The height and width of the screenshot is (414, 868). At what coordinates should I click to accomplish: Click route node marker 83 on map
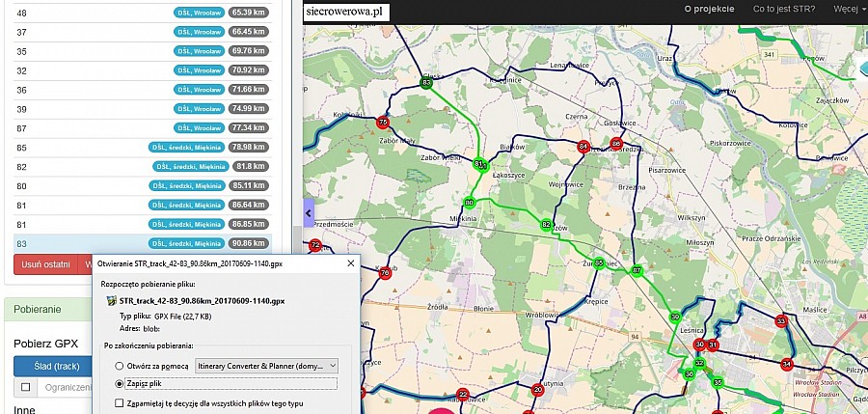[426, 84]
